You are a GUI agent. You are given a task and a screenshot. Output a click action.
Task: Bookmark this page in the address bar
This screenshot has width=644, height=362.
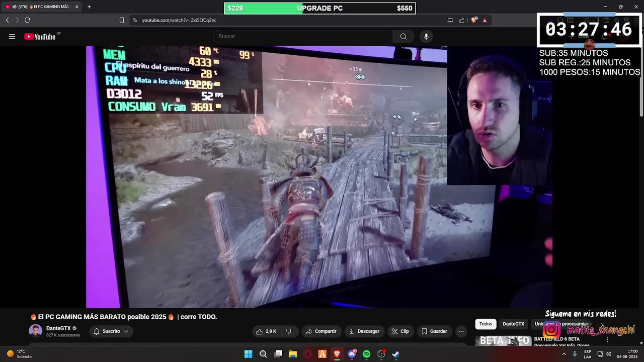click(121, 20)
